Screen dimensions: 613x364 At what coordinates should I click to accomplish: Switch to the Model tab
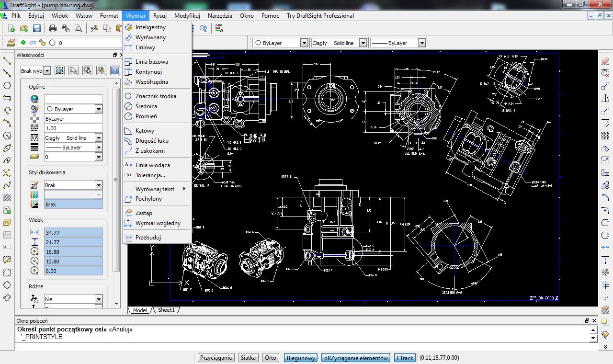pyautogui.click(x=140, y=310)
